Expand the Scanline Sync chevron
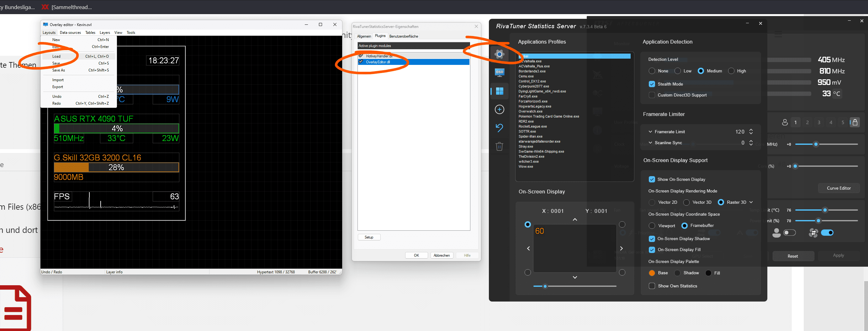The height and width of the screenshot is (331, 868). (x=650, y=143)
